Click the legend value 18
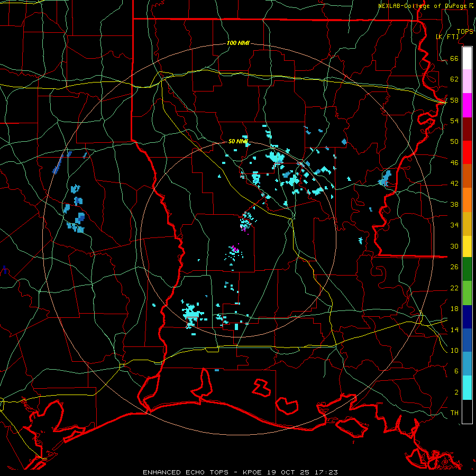Viewport: 476px width, 476px height. [x=454, y=309]
